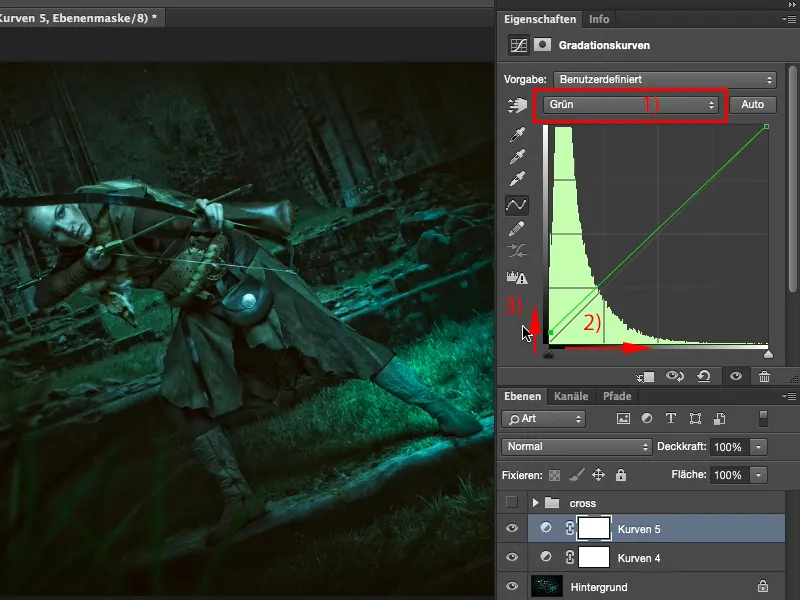The height and width of the screenshot is (600, 800).
Task: Click link icon on Kurven 4 layer
Action: tap(569, 557)
